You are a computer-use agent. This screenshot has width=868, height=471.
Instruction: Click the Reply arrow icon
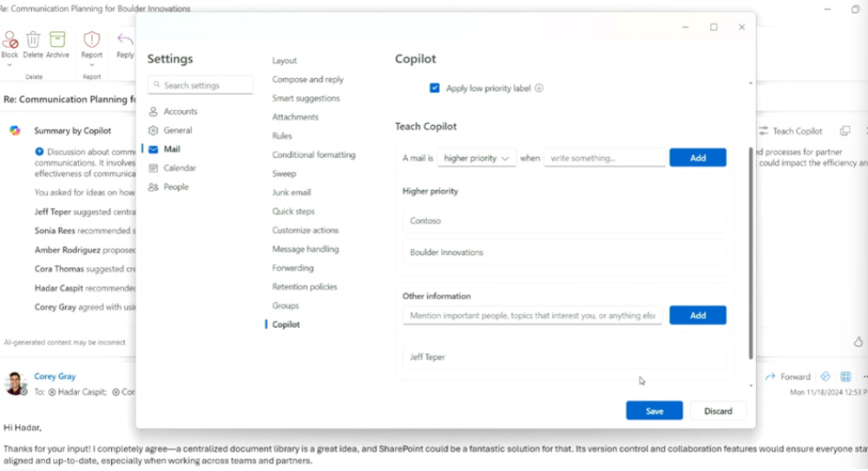pyautogui.click(x=126, y=40)
